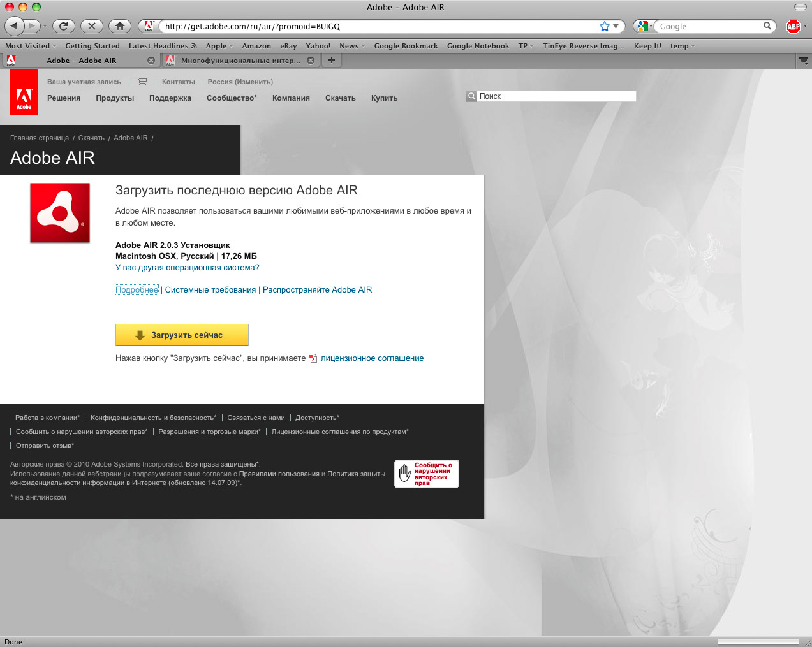The image size is (812, 647).
Task: Open the Поддержка menu
Action: pos(170,98)
